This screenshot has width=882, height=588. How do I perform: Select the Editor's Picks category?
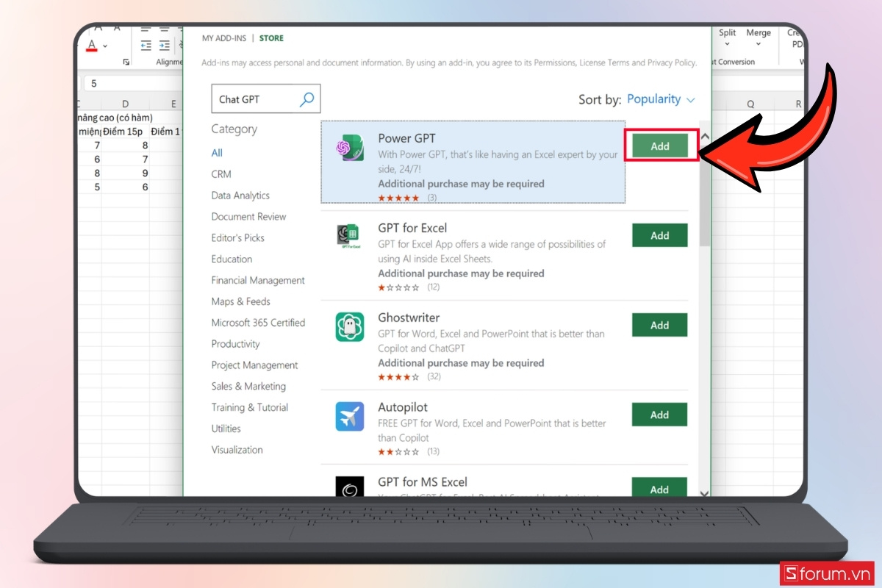tap(237, 238)
